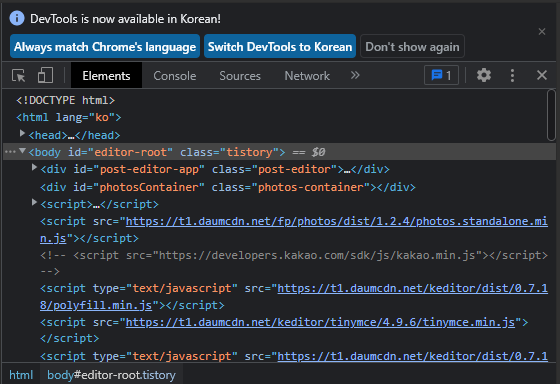Screen dimensions: 560x384
Task: Expand the collapsed script node
Action: pyautogui.click(x=34, y=203)
